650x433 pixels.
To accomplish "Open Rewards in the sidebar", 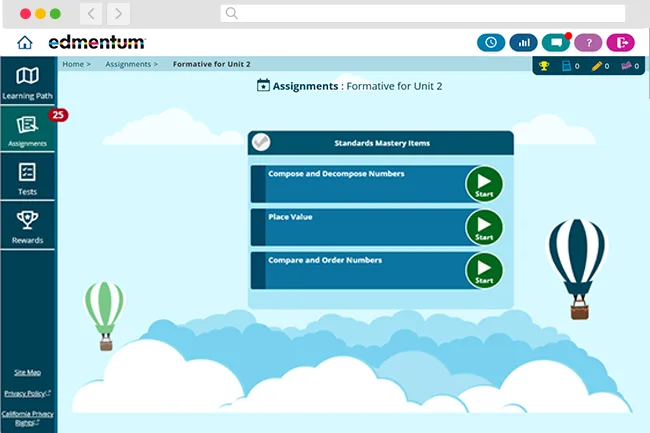I will point(27,226).
